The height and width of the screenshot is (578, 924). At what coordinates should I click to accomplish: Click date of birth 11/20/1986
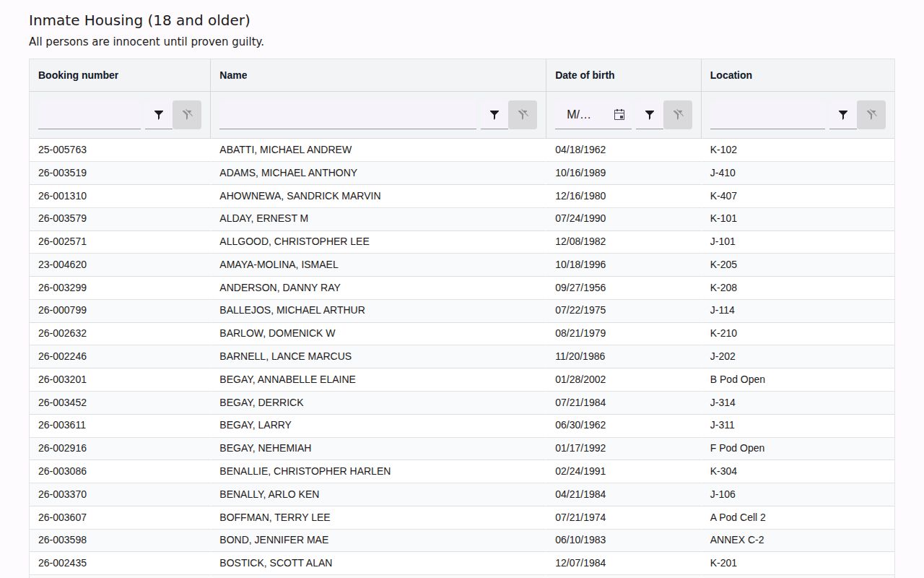click(x=580, y=356)
